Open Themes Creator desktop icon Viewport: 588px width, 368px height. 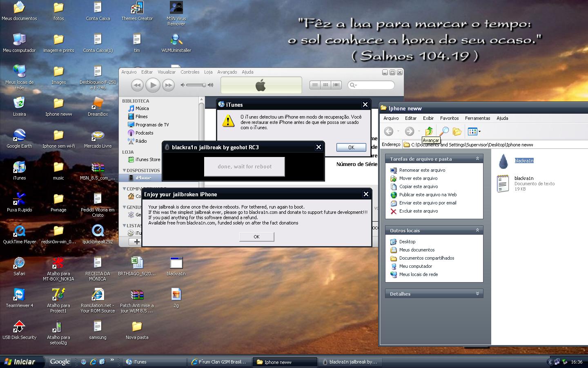137,11
